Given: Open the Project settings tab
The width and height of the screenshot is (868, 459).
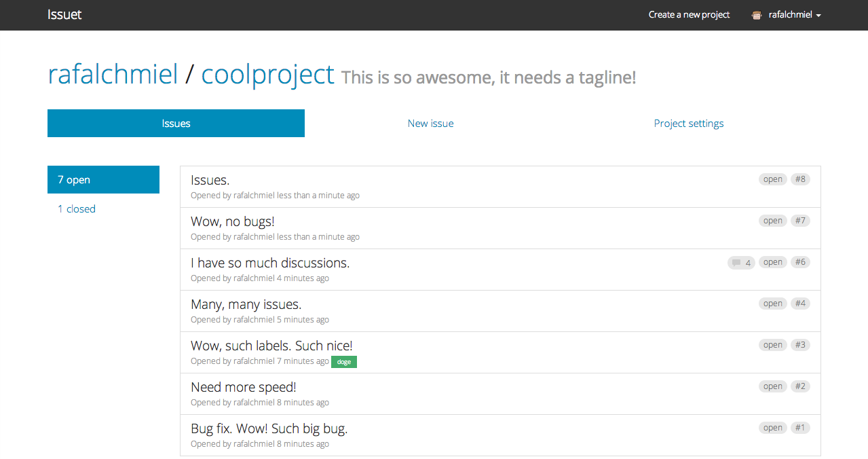Looking at the screenshot, I should [x=689, y=124].
